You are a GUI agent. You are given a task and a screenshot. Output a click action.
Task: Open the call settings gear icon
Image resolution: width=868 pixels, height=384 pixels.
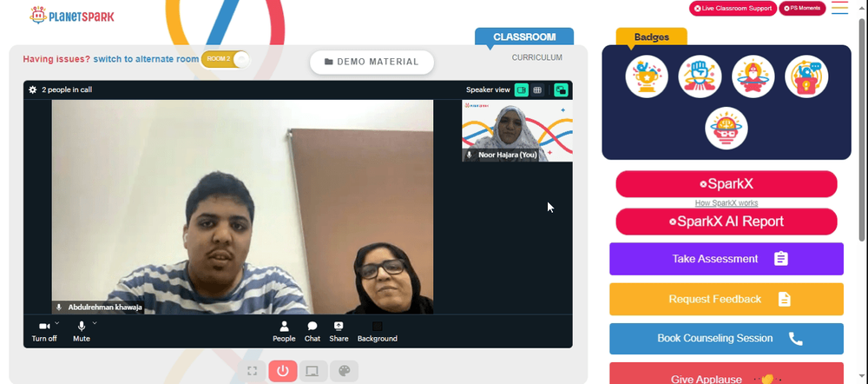point(33,89)
